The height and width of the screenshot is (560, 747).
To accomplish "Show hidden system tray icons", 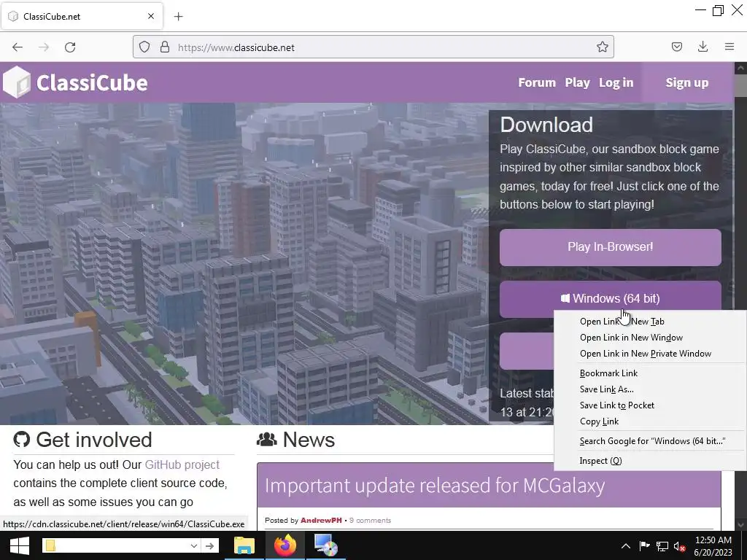I will (x=626, y=546).
